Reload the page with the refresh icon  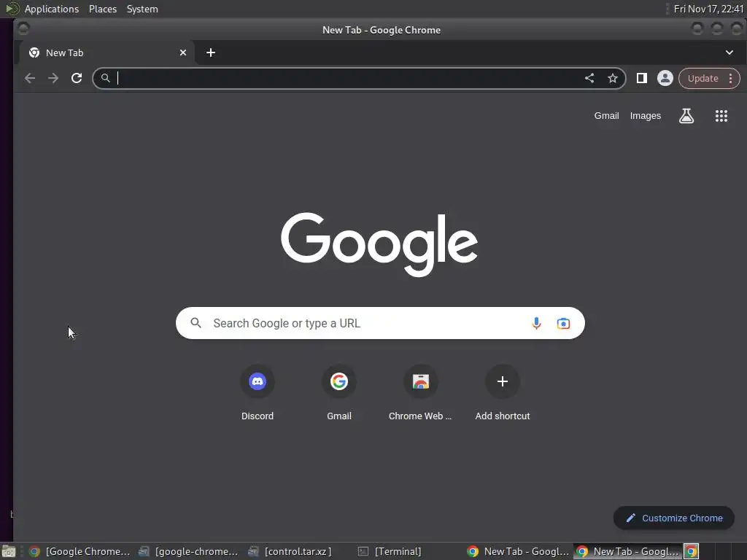pyautogui.click(x=76, y=78)
